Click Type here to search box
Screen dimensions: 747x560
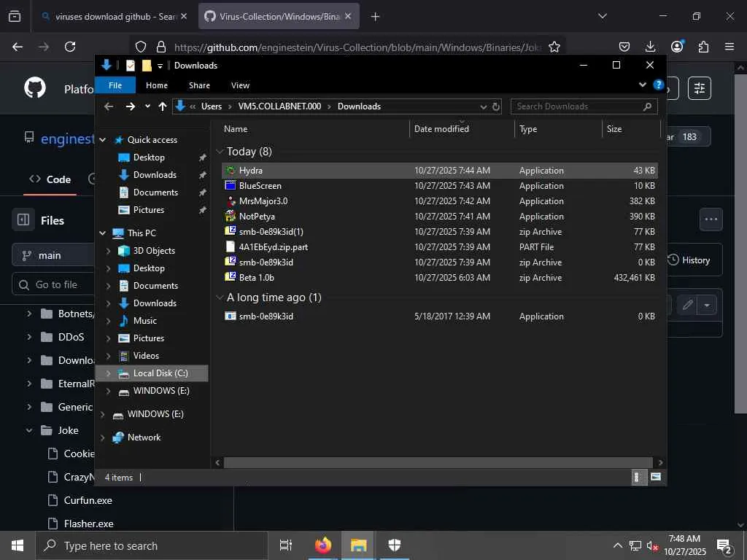(x=152, y=545)
